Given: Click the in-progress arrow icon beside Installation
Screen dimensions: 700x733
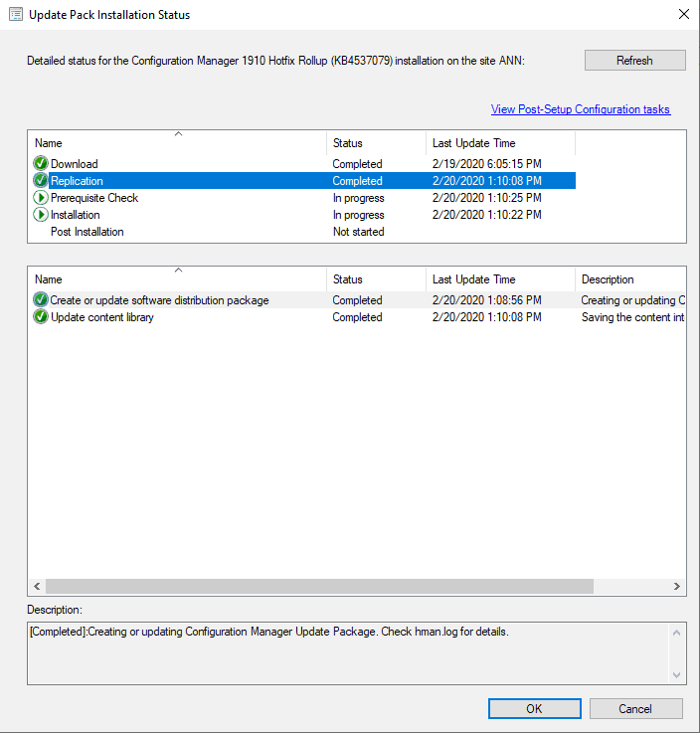Looking at the screenshot, I should pos(41,215).
